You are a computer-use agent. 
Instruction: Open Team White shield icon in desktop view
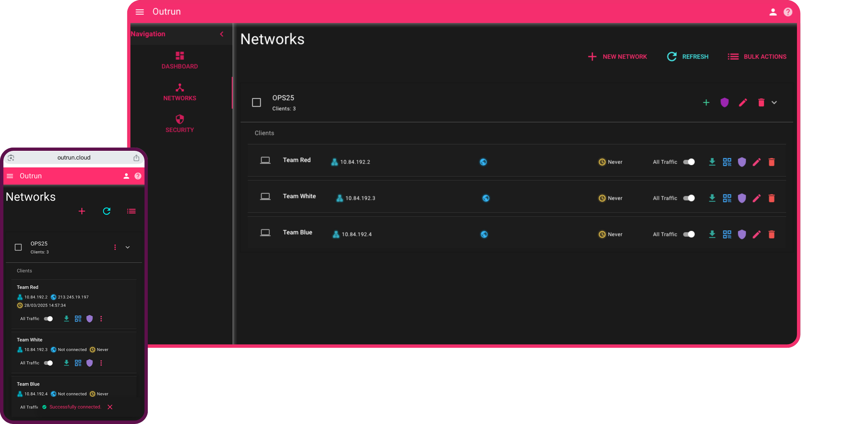point(742,198)
